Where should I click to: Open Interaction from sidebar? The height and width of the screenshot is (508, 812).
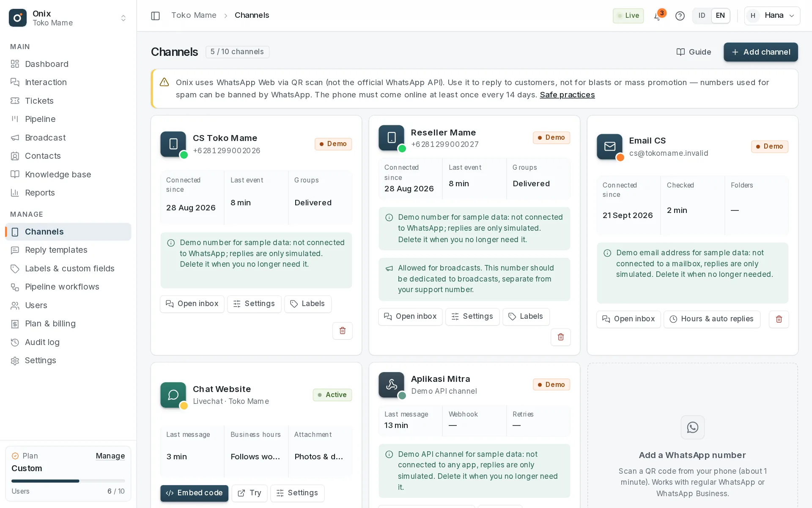click(x=68, y=82)
